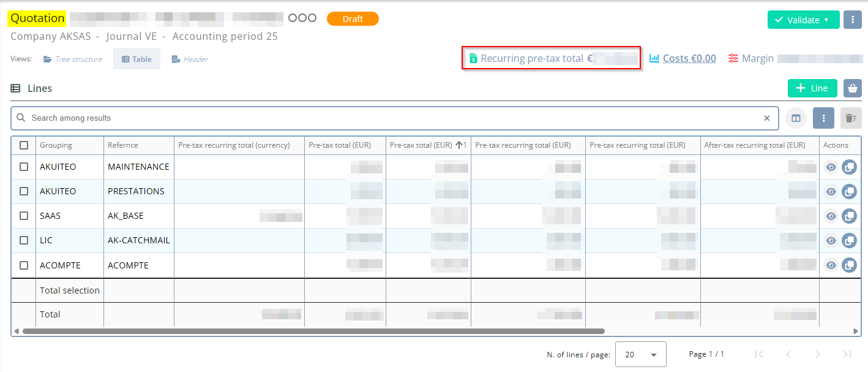This screenshot has width=868, height=372.
Task: Open lines per page dropdown
Action: (x=640, y=354)
